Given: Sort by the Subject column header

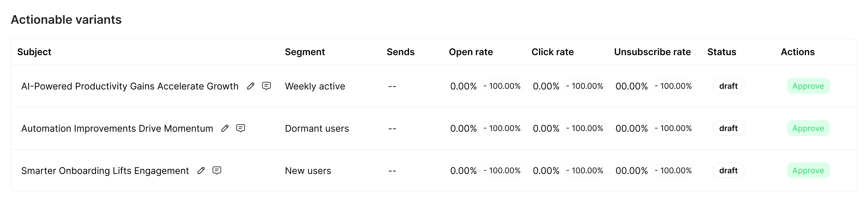Looking at the screenshot, I should tap(34, 52).
